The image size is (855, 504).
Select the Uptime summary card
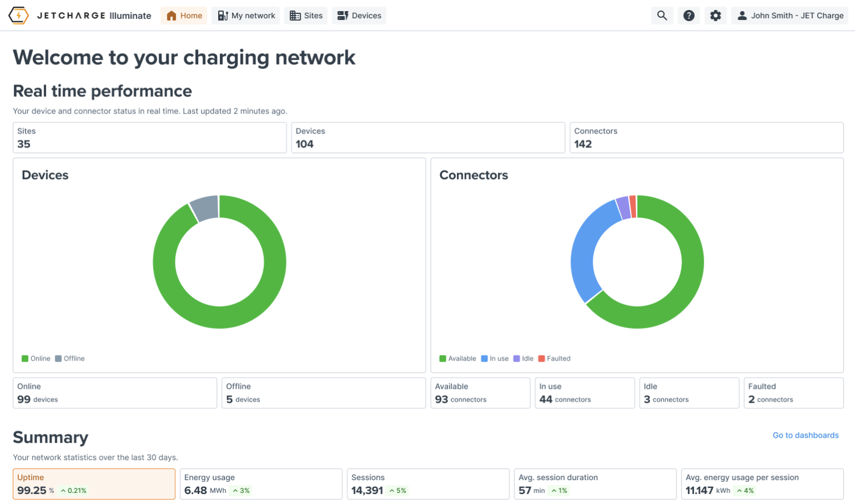tap(94, 484)
